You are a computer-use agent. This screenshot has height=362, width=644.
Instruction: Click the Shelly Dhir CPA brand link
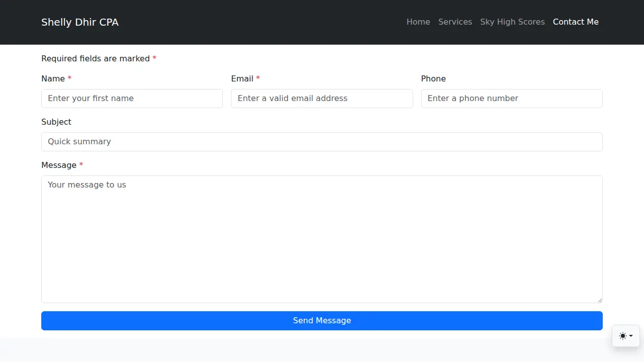80,22
